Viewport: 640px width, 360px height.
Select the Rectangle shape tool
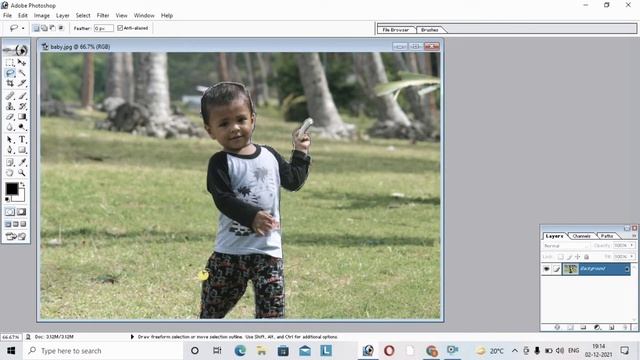click(22, 150)
